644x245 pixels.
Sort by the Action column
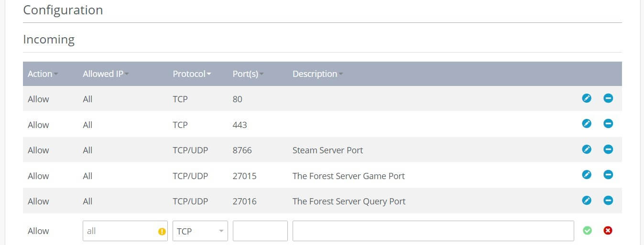click(x=43, y=74)
